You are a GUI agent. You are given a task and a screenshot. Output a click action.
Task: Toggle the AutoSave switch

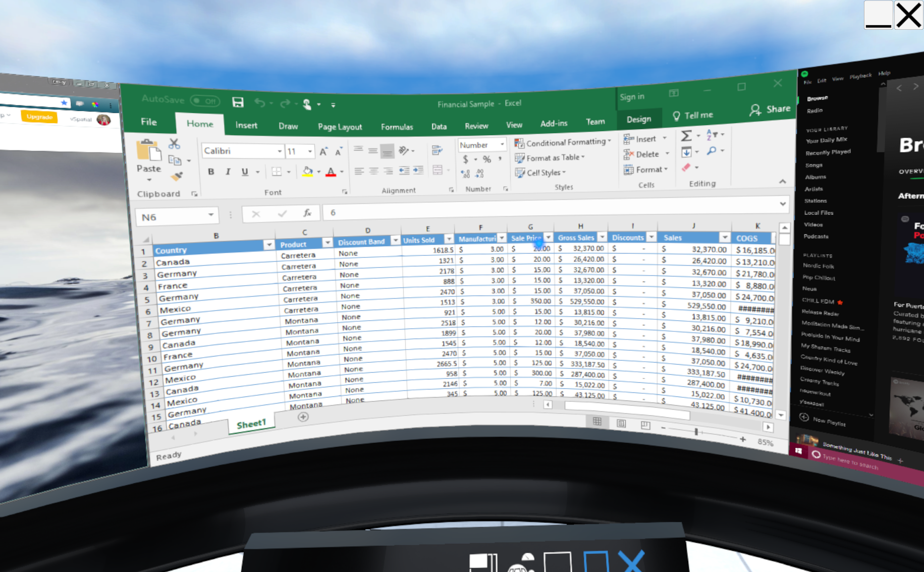click(x=205, y=100)
